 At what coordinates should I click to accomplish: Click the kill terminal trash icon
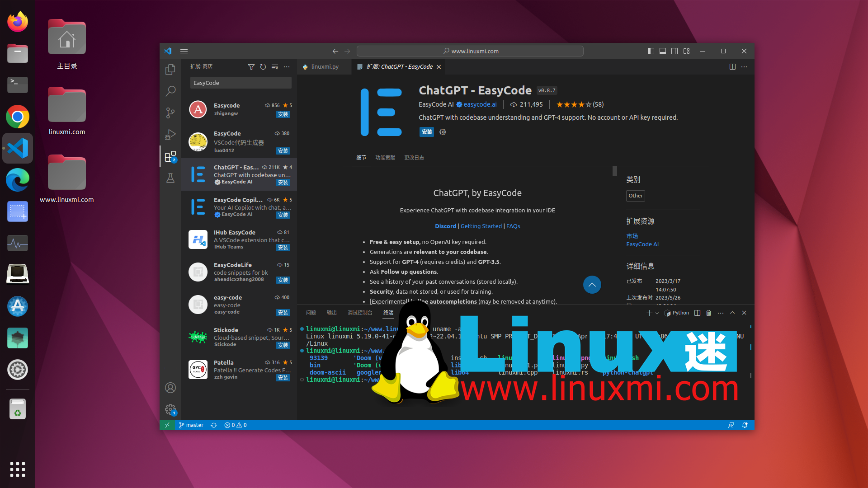[x=708, y=313]
